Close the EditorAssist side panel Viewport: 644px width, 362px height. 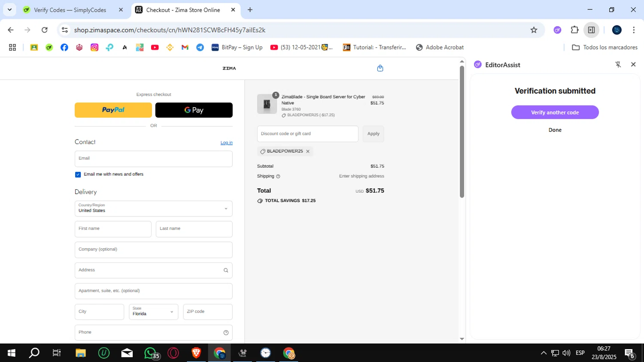pos(633,64)
